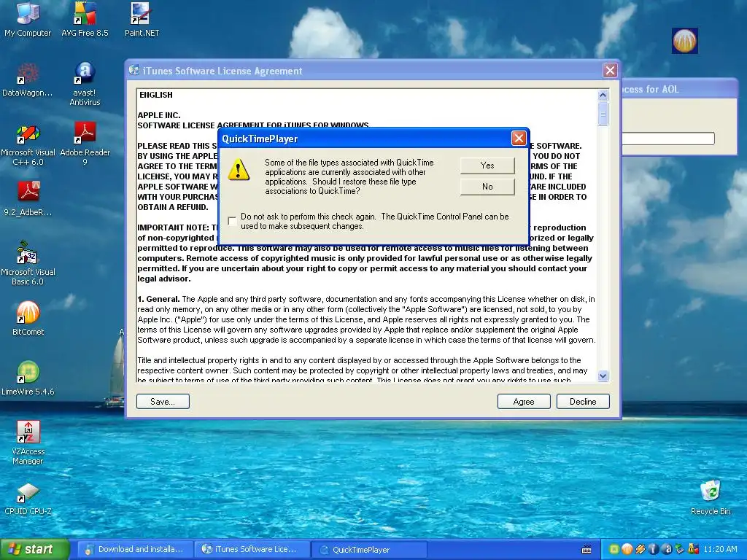
Task: Click the blue 'i' info tray icon
Action: 653,549
